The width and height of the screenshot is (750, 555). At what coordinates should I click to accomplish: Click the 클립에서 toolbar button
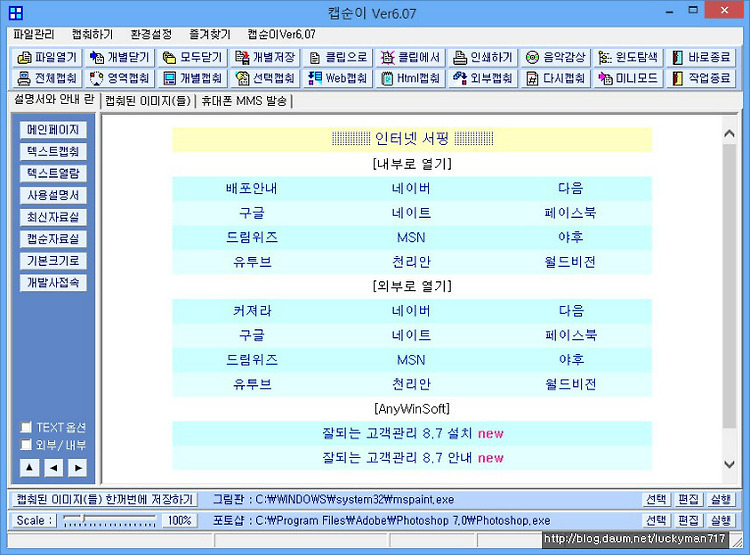[x=410, y=57]
